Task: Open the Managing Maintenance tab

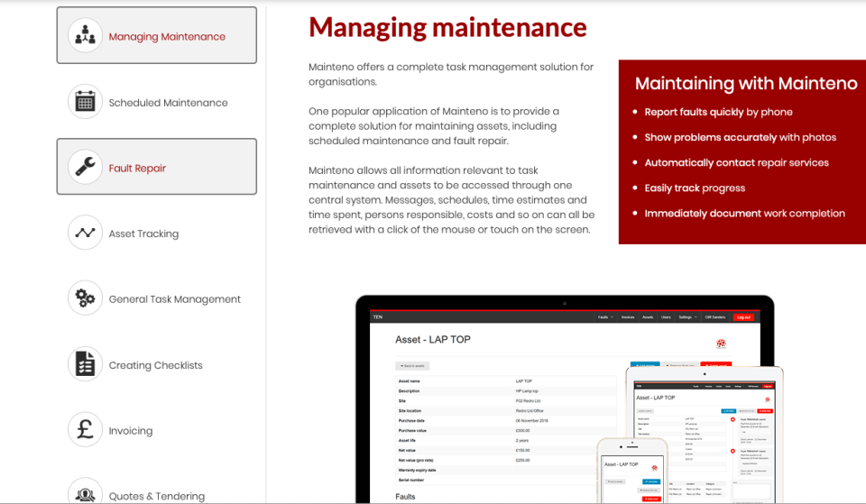Action: point(157,35)
